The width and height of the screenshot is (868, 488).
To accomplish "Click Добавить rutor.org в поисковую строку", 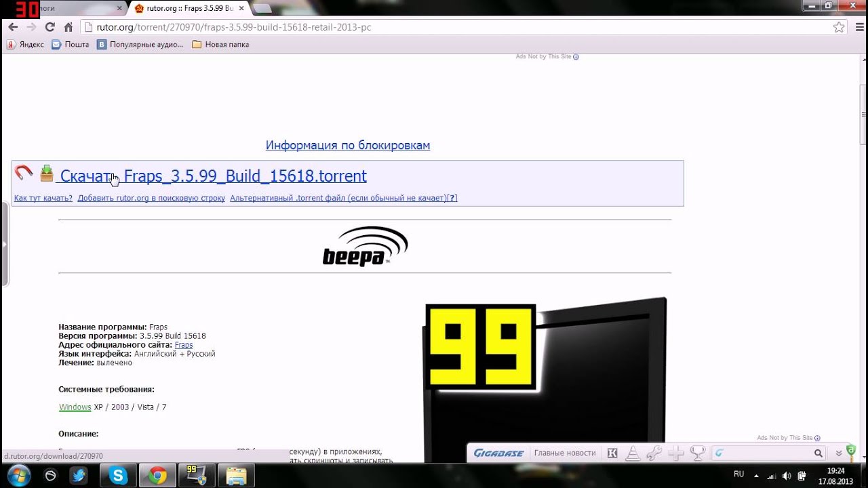I will [x=151, y=198].
